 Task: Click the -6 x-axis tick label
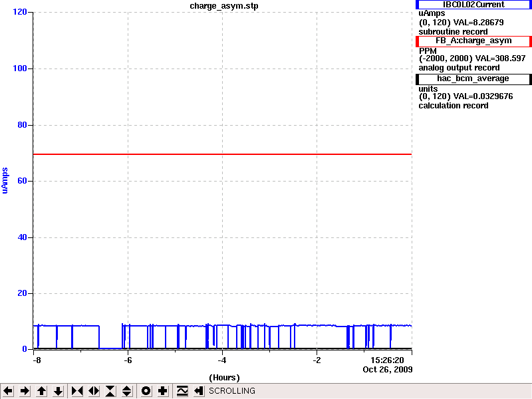coord(128,360)
